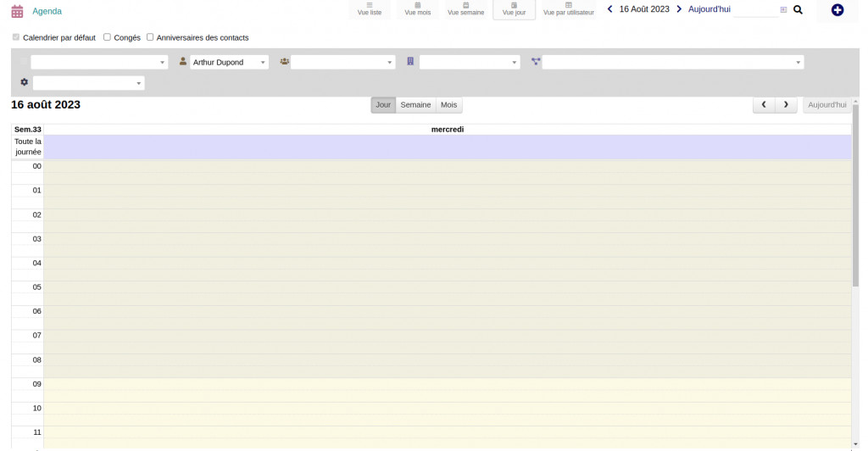Click the Toute la journée all-day row
Image resolution: width=868 pixels, height=451 pixels.
[x=448, y=148]
